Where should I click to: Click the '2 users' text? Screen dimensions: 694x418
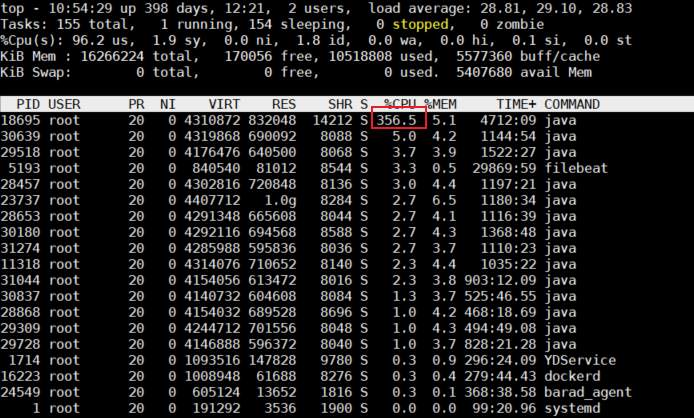pyautogui.click(x=320, y=8)
